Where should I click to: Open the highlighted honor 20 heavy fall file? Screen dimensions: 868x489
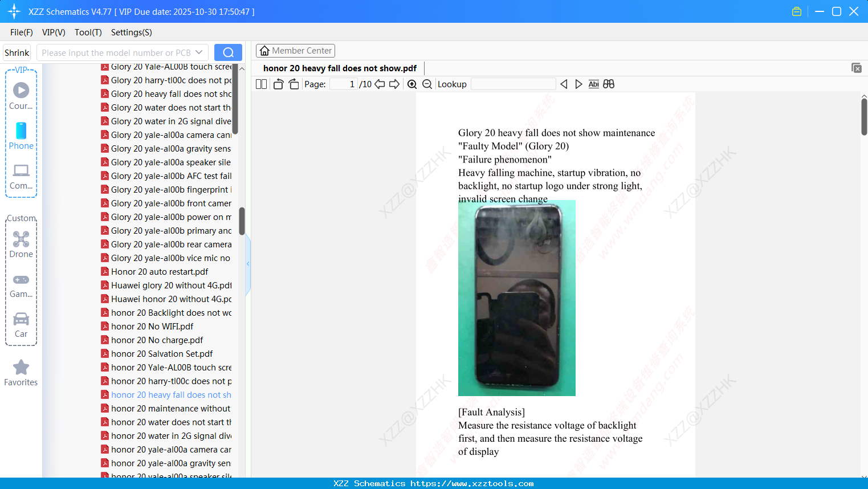coord(166,395)
